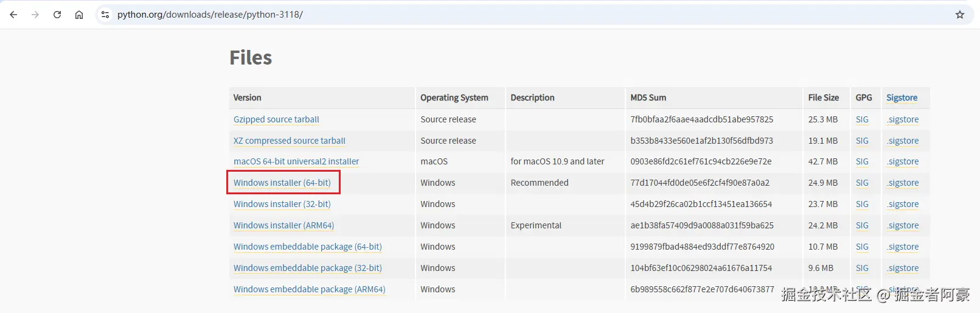980x313 pixels.
Task: Click the browser back arrow
Action: (x=13, y=15)
